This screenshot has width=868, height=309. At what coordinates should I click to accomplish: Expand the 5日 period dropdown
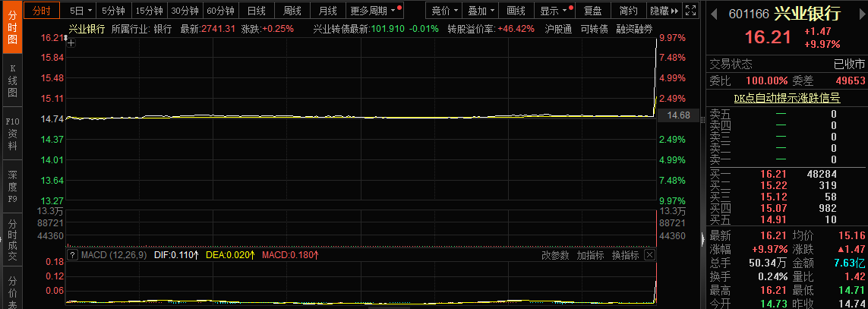[80, 11]
